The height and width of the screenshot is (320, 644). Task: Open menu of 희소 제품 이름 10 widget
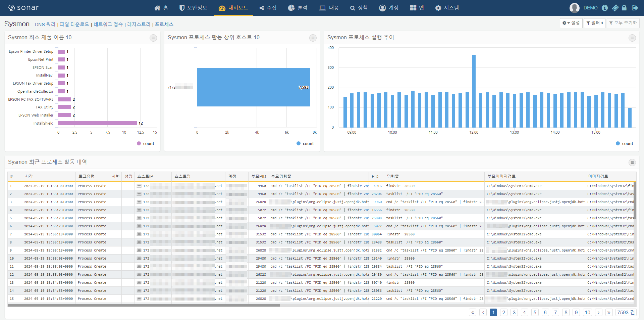(x=153, y=38)
